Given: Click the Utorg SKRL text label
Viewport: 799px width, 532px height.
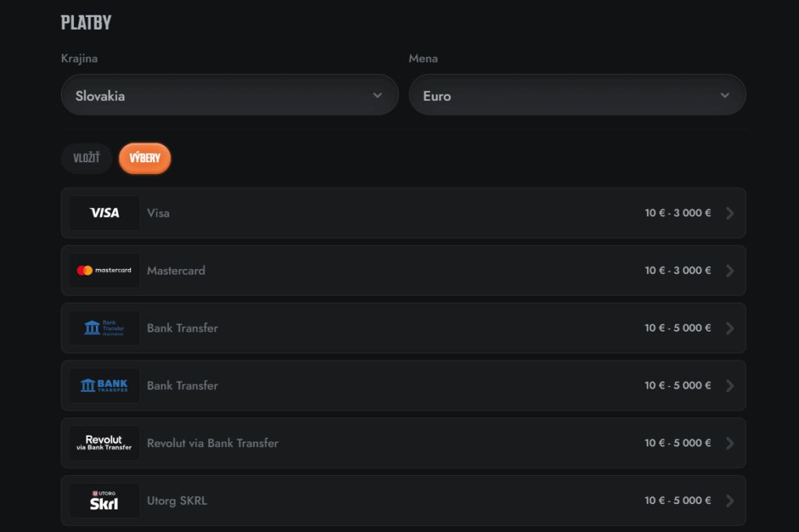Looking at the screenshot, I should pos(177,501).
